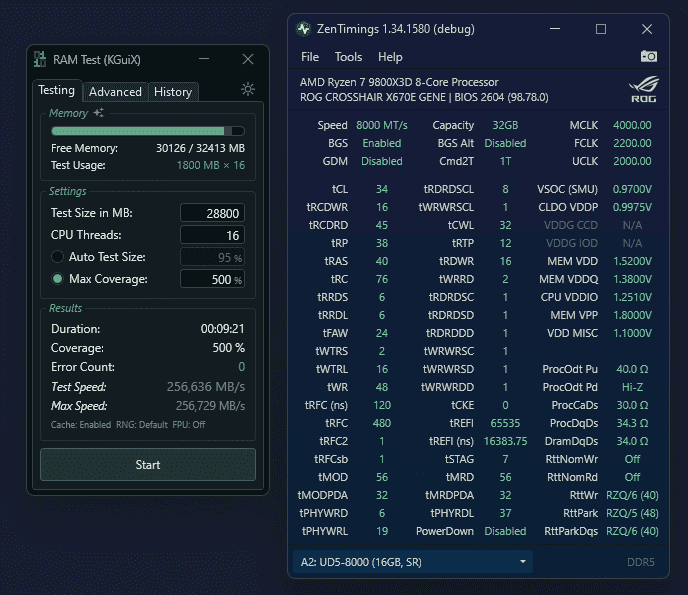Viewport: 688px width, 595px height.
Task: Click the tREFI value 65535
Action: (505, 423)
